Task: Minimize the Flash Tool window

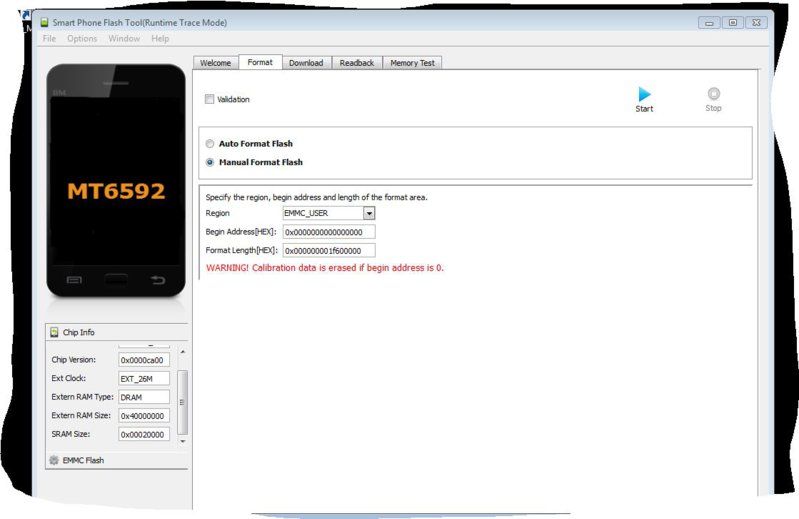Action: tap(709, 23)
